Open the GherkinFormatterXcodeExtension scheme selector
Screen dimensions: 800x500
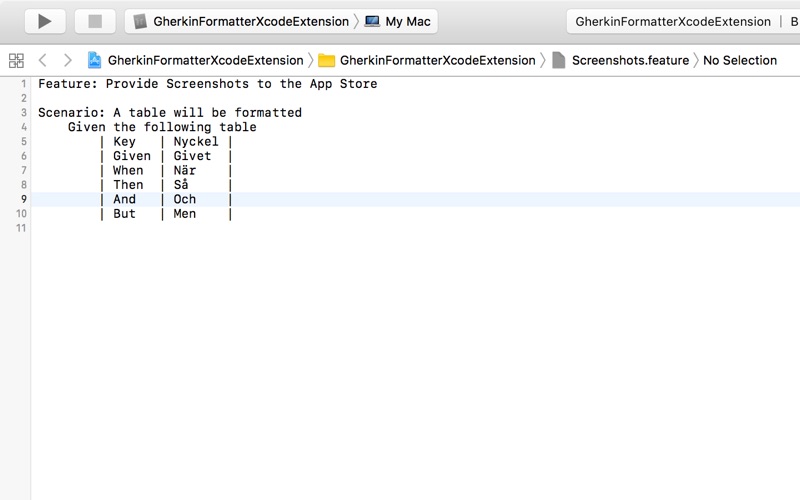tap(251, 21)
